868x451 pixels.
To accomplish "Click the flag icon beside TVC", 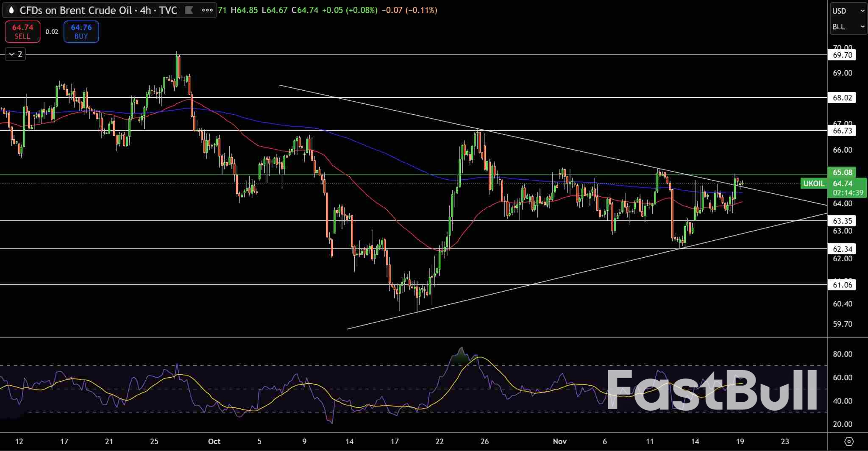I will tap(189, 10).
